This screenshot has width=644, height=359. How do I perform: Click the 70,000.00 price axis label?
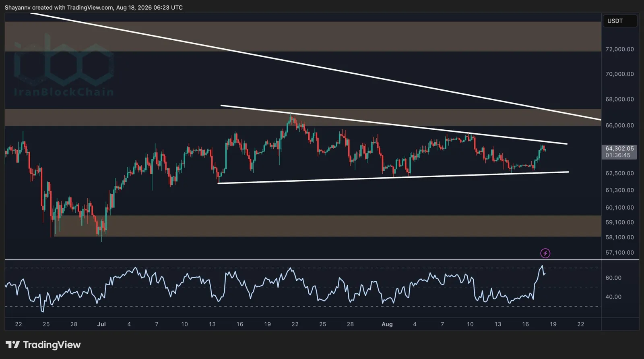point(619,74)
